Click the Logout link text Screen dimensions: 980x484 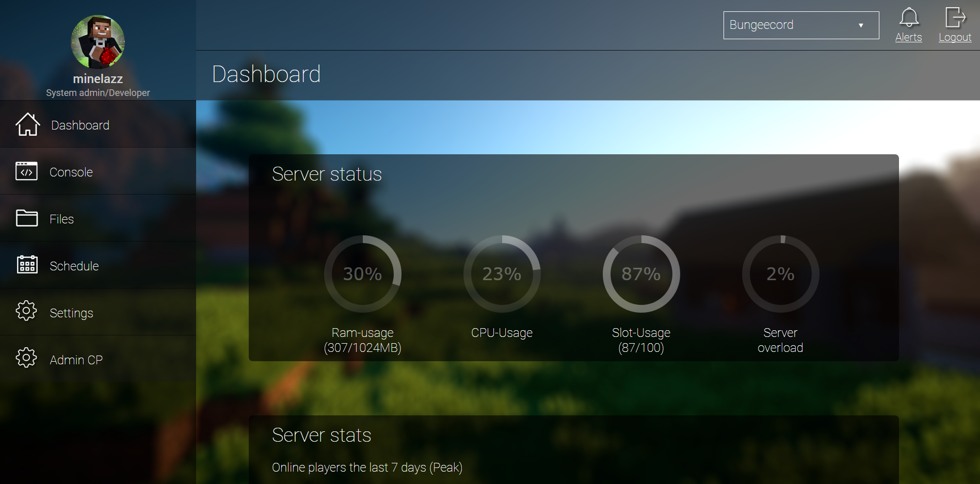(x=955, y=37)
